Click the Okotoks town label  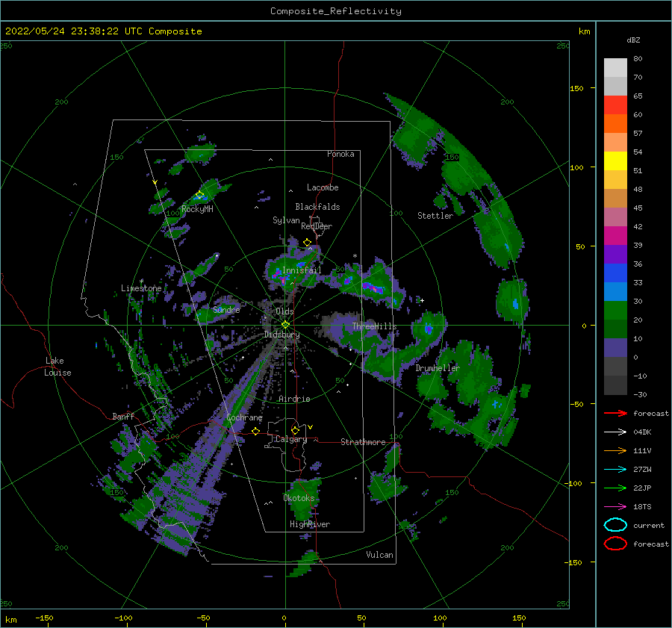tap(299, 498)
